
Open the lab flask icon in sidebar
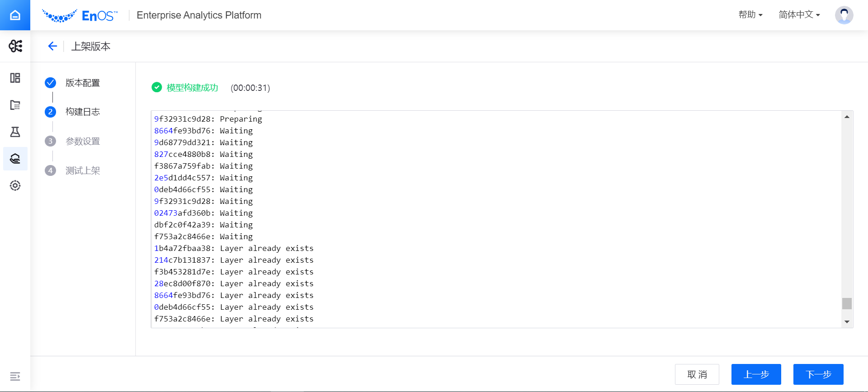click(x=15, y=132)
